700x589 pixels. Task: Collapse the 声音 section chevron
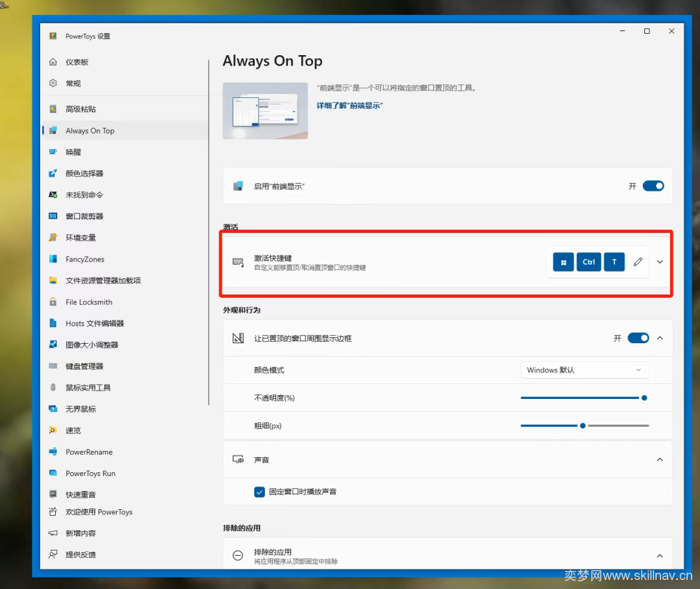coord(660,460)
